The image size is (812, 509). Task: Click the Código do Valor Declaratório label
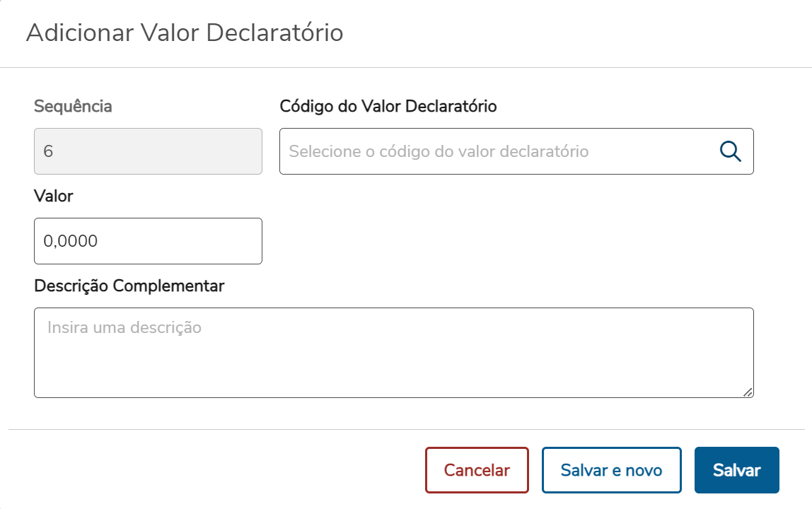coord(388,107)
